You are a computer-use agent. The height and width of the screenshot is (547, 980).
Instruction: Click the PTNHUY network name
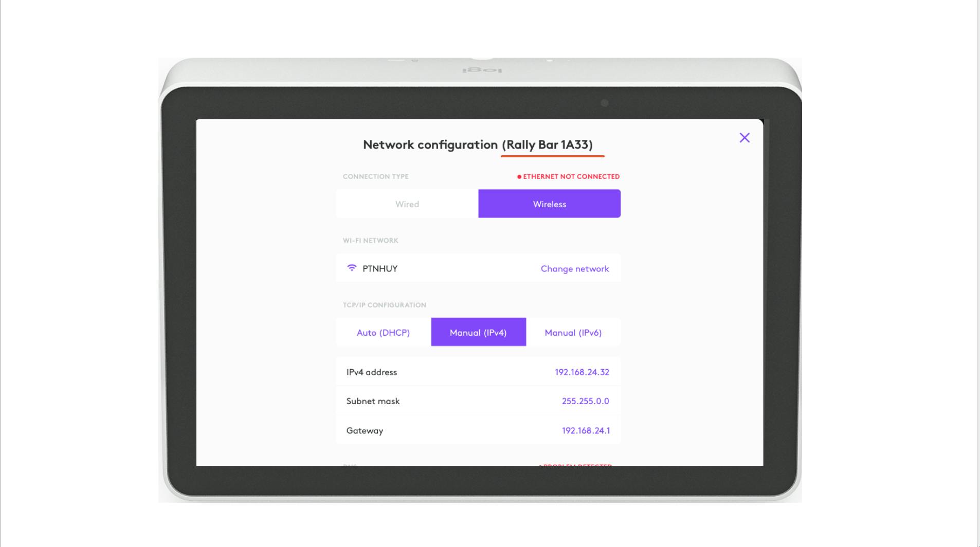(380, 268)
